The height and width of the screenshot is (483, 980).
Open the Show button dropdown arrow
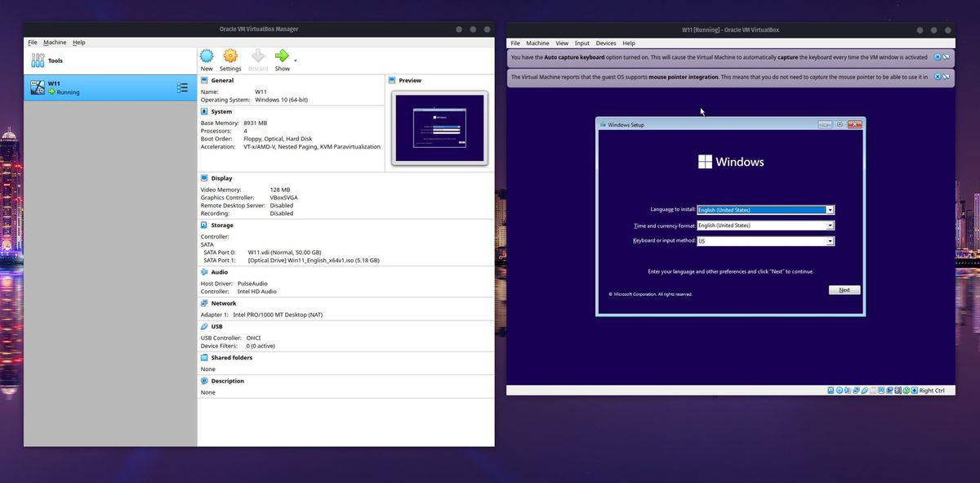coord(296,60)
